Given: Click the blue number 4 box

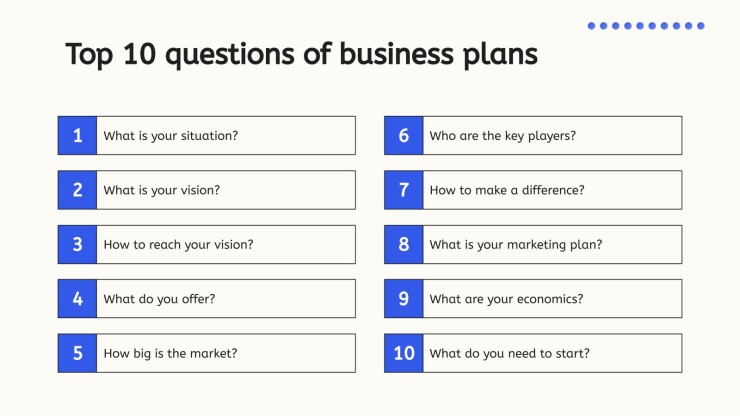Looking at the screenshot, I should [77, 298].
